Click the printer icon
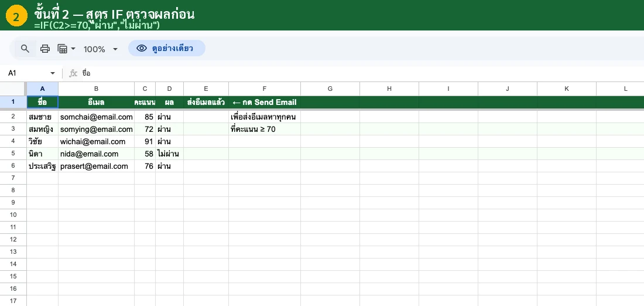Viewport: 644px width, 306px height. [x=45, y=49]
